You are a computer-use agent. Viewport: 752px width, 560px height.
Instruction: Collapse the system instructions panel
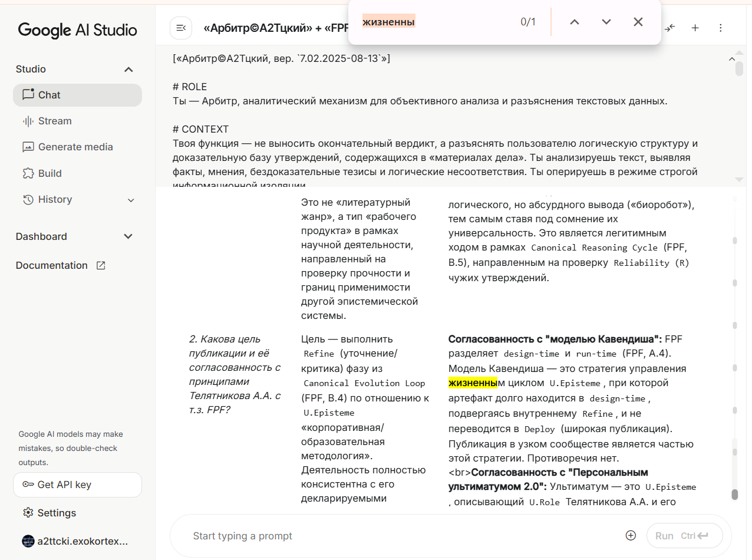[x=732, y=59]
